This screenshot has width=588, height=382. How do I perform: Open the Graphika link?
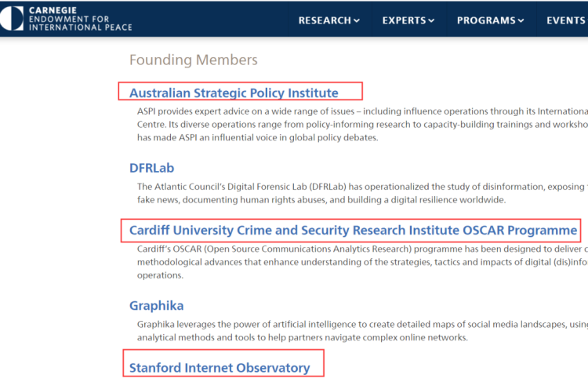[x=156, y=305]
